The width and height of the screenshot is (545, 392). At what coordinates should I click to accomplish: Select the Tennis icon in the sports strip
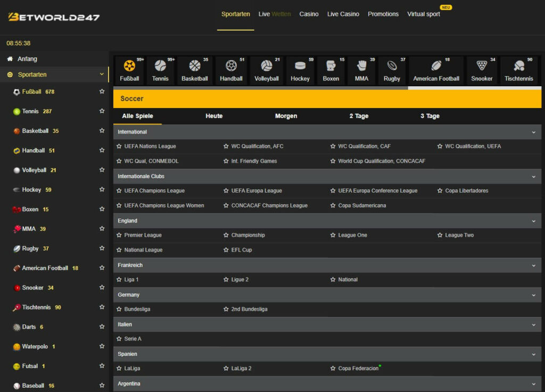click(160, 65)
